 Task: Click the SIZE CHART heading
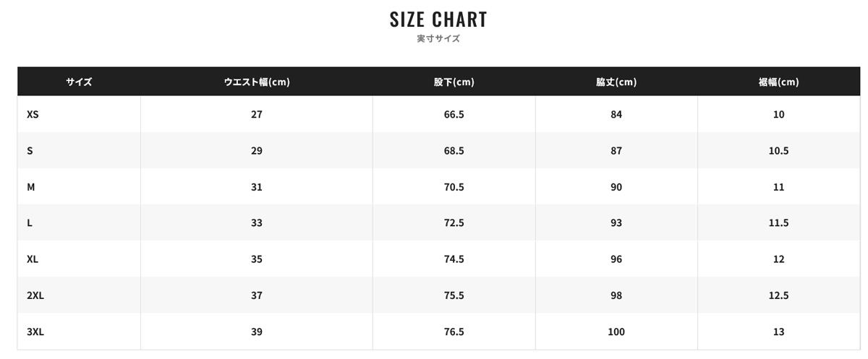tap(438, 19)
